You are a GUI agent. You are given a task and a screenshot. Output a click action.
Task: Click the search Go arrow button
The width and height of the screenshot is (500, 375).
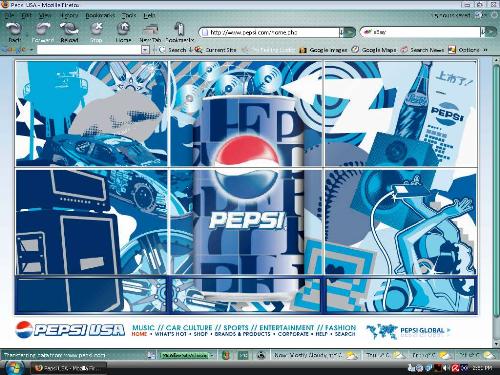(x=491, y=32)
